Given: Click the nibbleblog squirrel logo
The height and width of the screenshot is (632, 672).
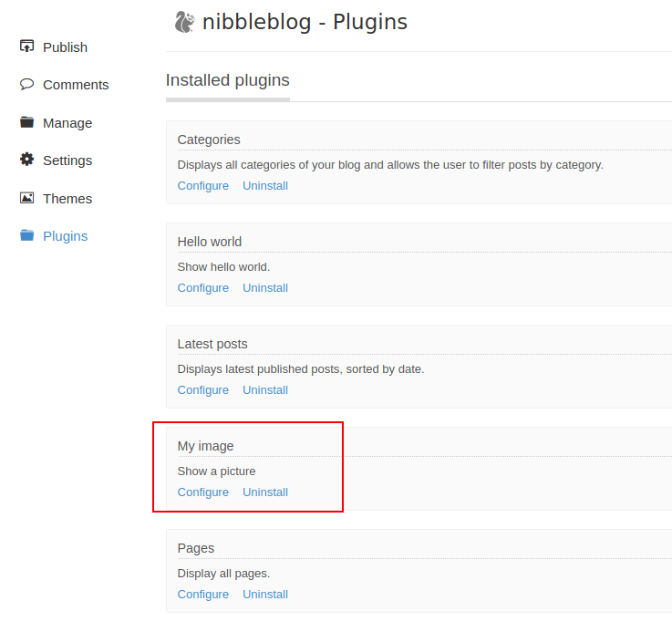Looking at the screenshot, I should 185,22.
